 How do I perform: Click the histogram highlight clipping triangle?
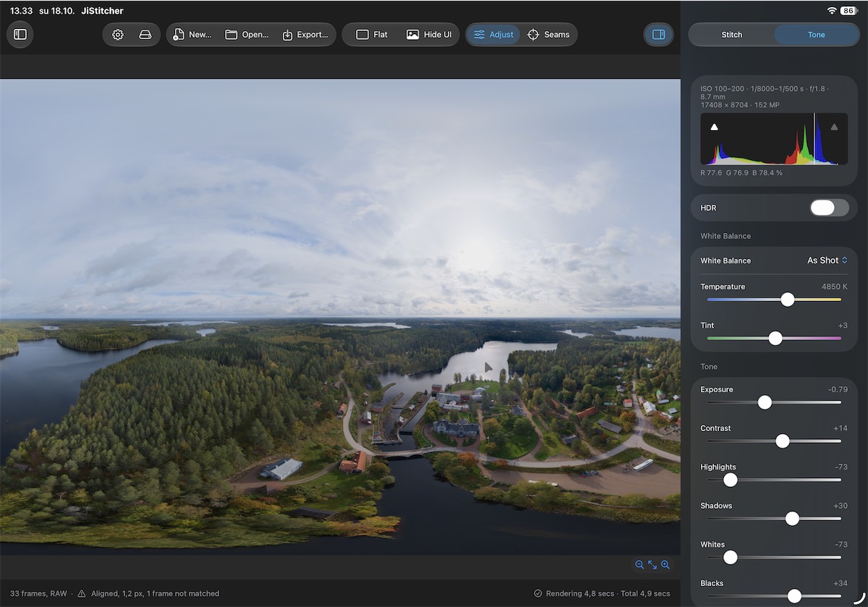834,127
